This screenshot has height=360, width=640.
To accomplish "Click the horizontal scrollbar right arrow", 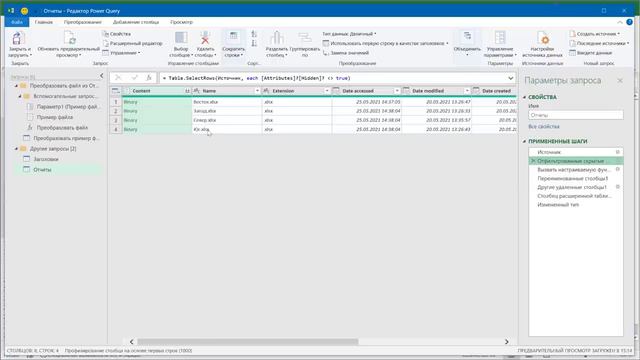I will [507, 342].
